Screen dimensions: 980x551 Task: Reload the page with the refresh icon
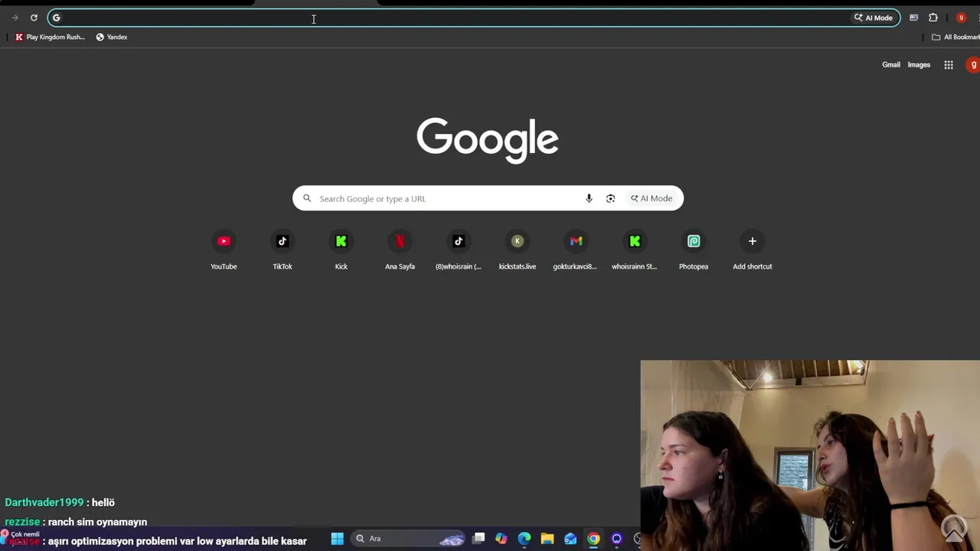coord(34,18)
